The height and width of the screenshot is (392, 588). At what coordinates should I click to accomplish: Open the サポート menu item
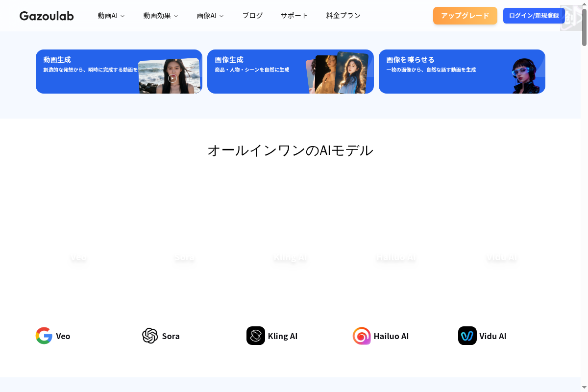[294, 15]
